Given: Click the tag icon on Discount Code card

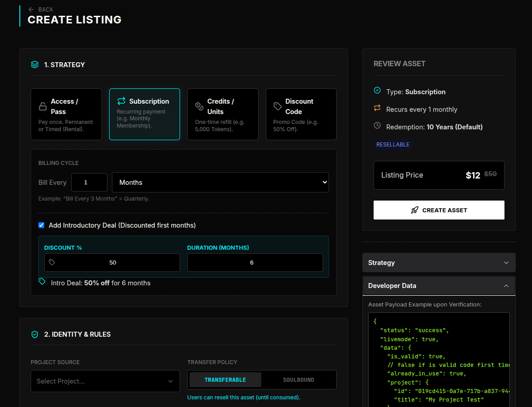Looking at the screenshot, I should [278, 106].
